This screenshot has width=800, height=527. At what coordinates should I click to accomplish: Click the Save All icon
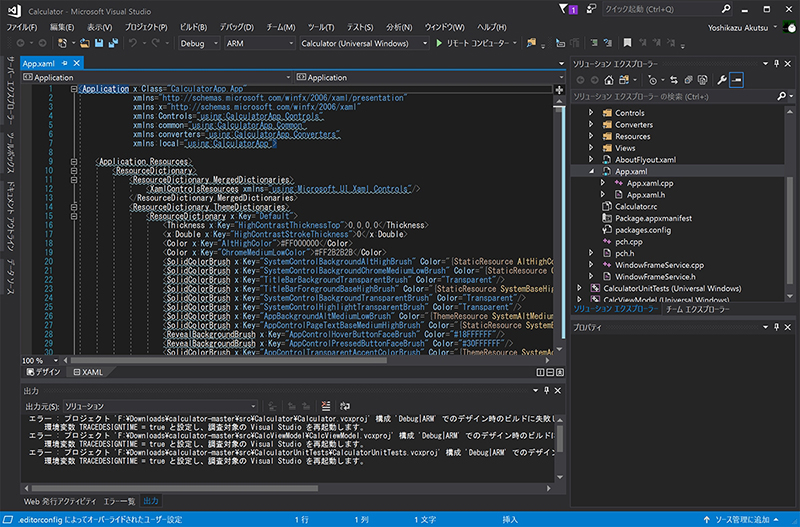coord(113,43)
